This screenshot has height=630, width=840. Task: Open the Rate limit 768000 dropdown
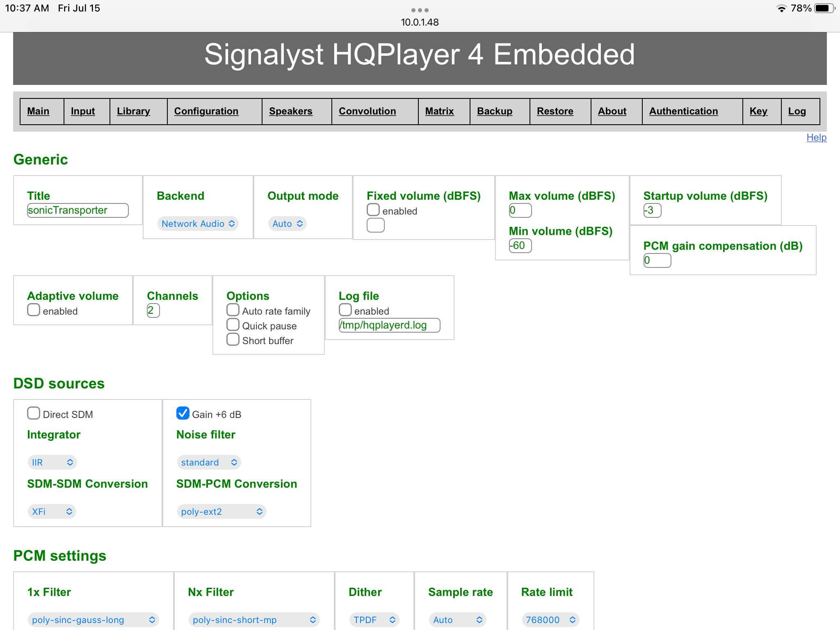coord(551,620)
